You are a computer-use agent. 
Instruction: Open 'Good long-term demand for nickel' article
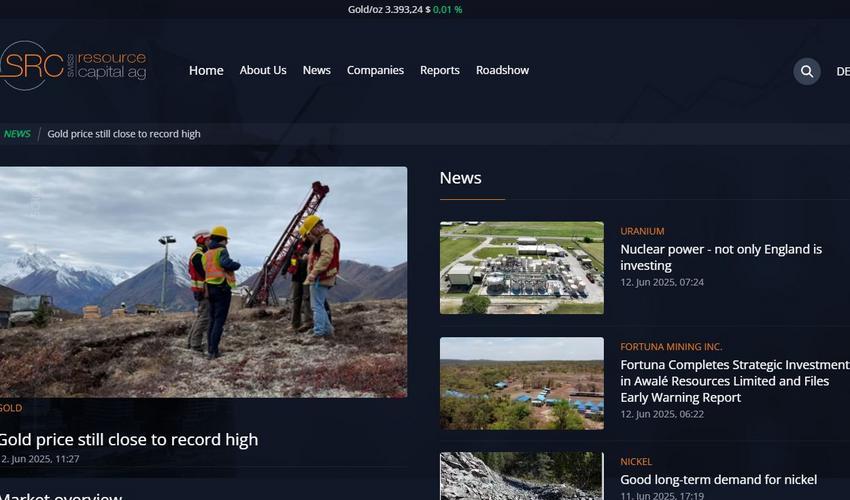click(x=718, y=480)
